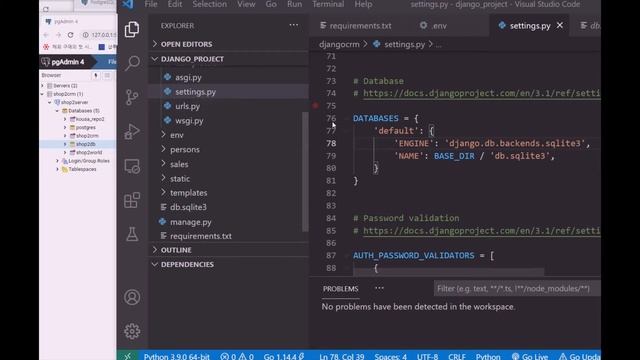Viewport: 640px width, 360px height.
Task: Open the Run and Debug view
Action: pos(132,131)
